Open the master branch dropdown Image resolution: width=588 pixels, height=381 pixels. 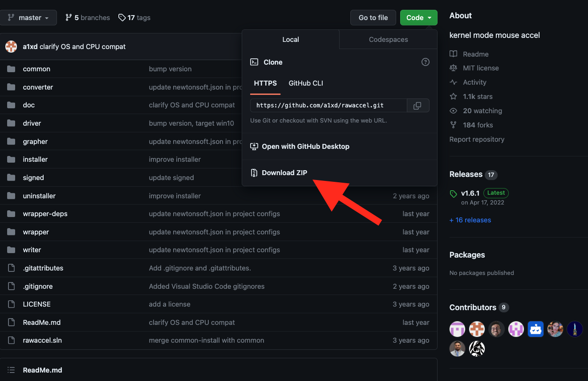(x=28, y=18)
